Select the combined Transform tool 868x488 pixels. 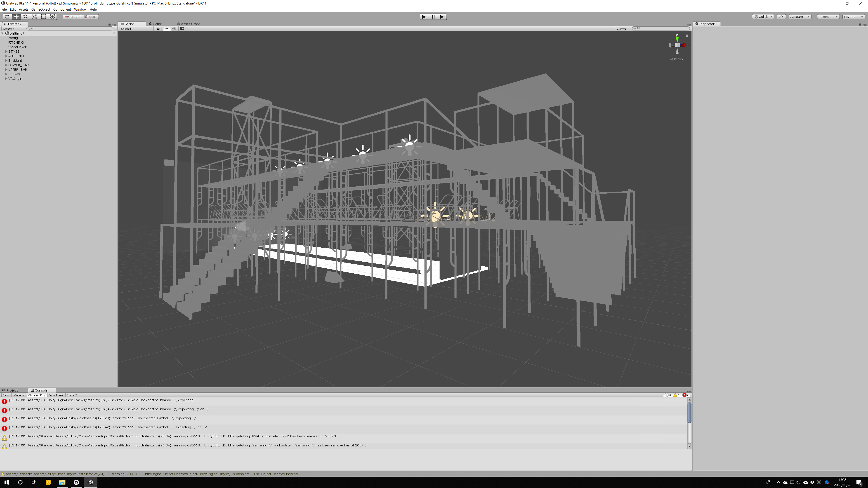pyautogui.click(x=52, y=16)
